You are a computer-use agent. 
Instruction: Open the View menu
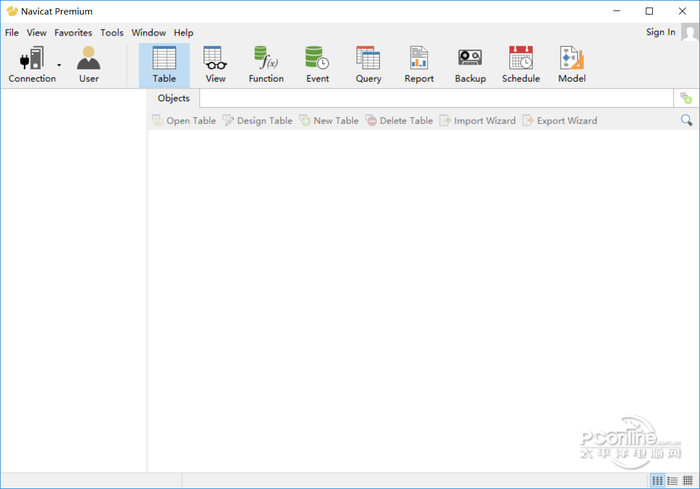[x=36, y=33]
